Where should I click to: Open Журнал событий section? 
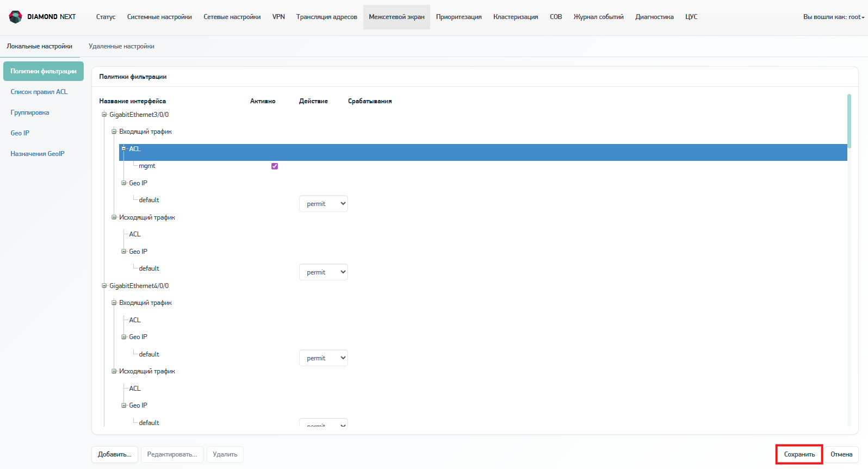(598, 17)
